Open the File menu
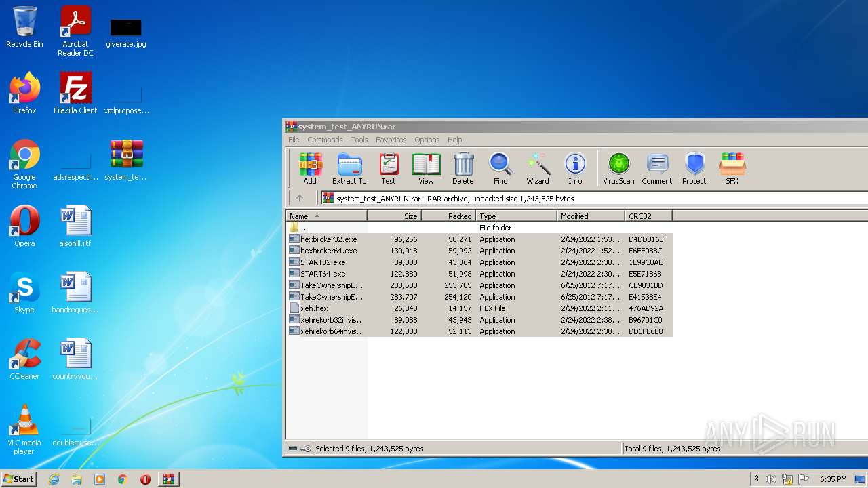 coord(294,140)
